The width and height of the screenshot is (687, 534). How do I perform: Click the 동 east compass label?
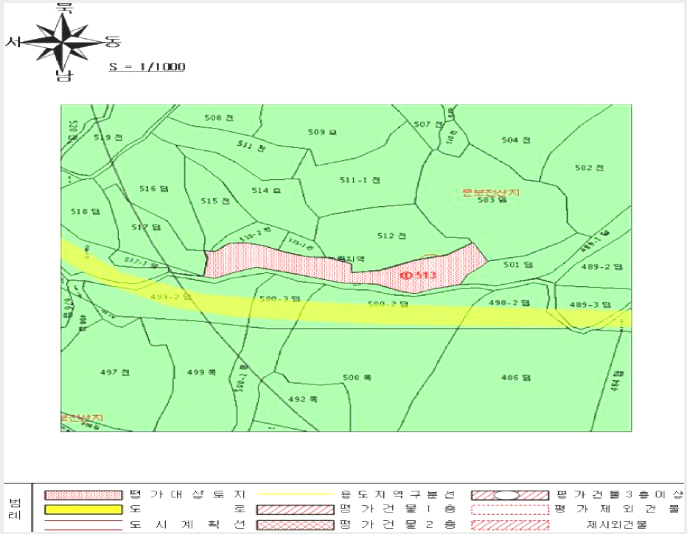(112, 42)
